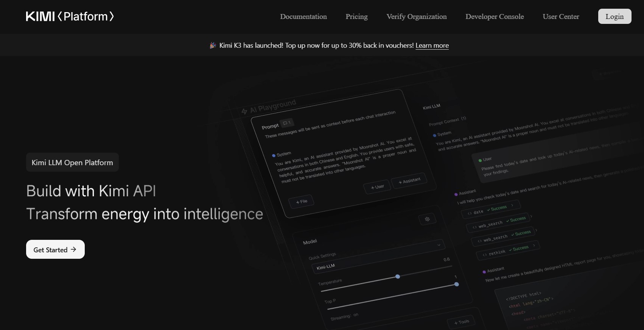Screen dimensions: 644x330
Task: Click the Get Started button
Action: 55,249
